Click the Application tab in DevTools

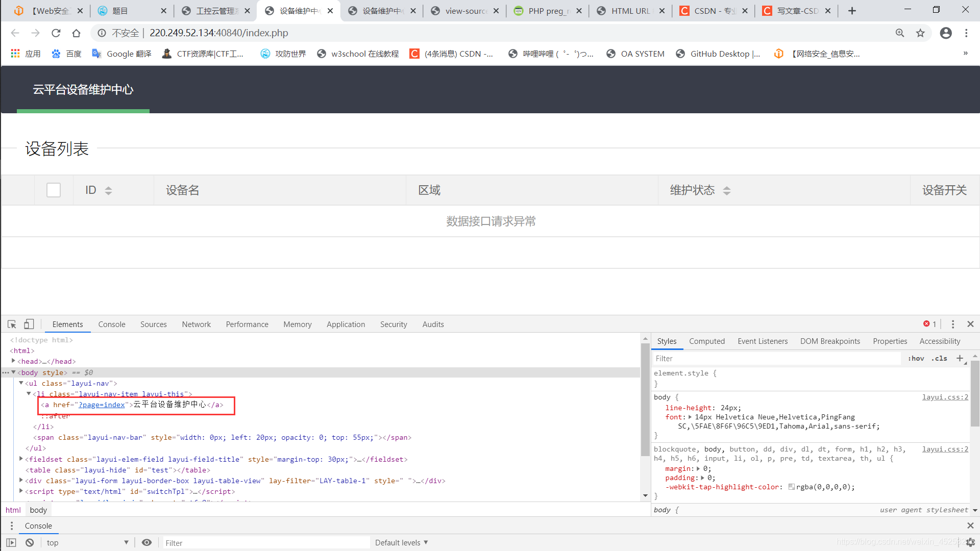tap(345, 324)
